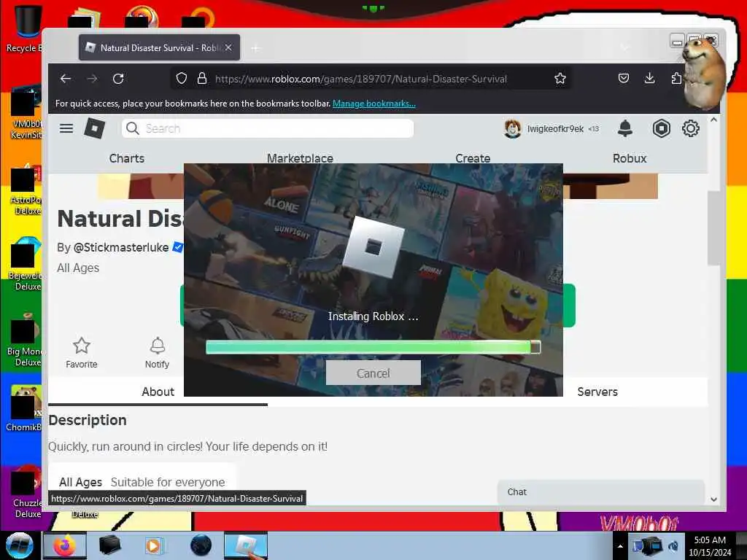Image resolution: width=747 pixels, height=560 pixels.
Task: Open the black box taskbar icon
Action: click(x=109, y=545)
